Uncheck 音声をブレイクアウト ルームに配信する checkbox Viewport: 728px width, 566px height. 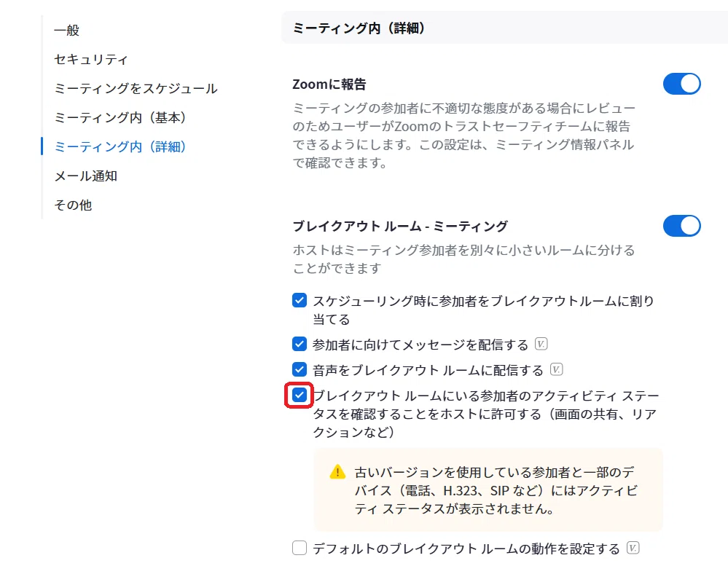coord(300,369)
